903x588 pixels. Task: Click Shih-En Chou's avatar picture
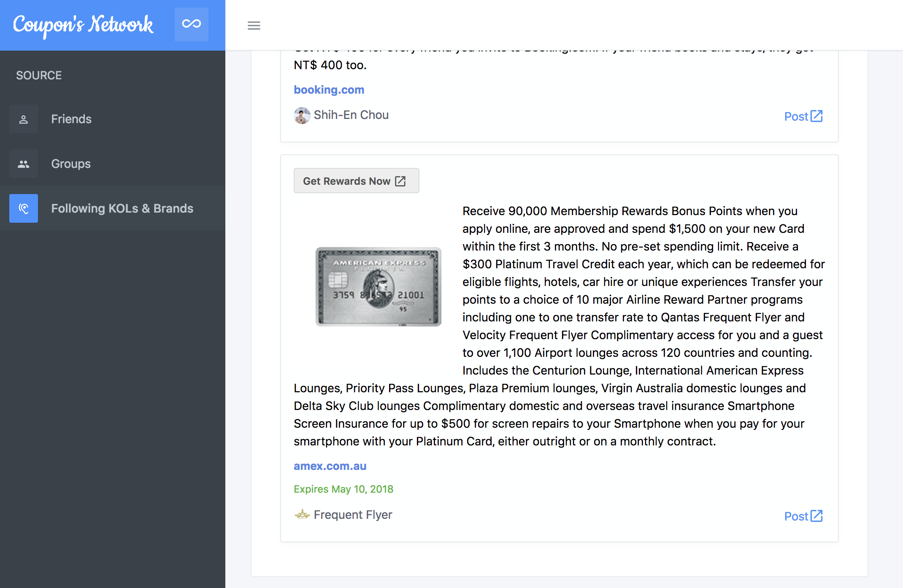click(302, 115)
